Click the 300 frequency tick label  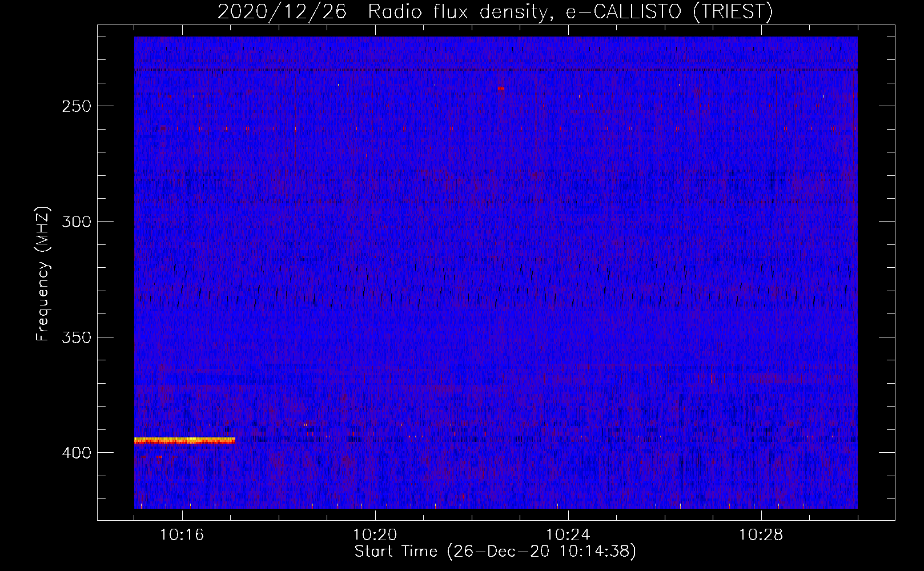pyautogui.click(x=77, y=222)
